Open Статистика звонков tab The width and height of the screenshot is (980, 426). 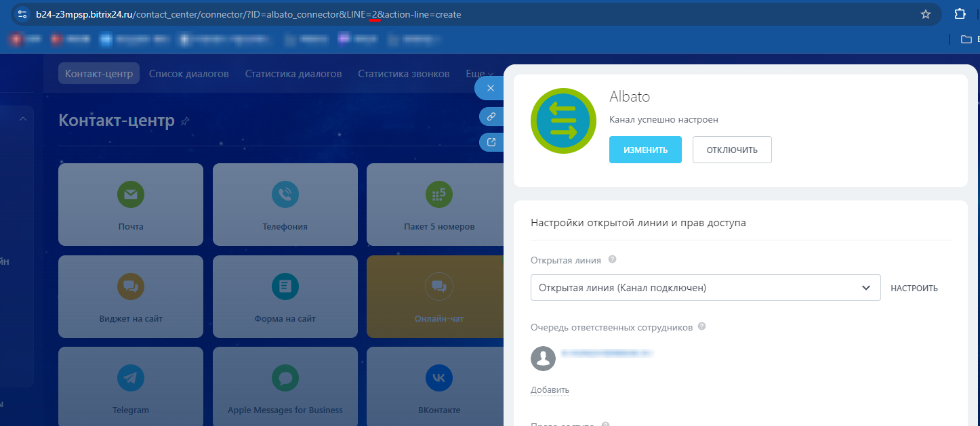coord(403,74)
